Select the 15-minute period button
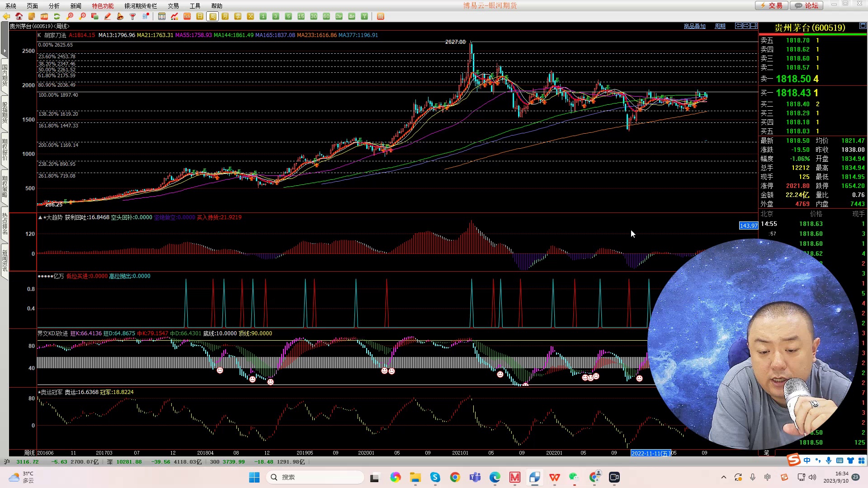 tap(301, 16)
